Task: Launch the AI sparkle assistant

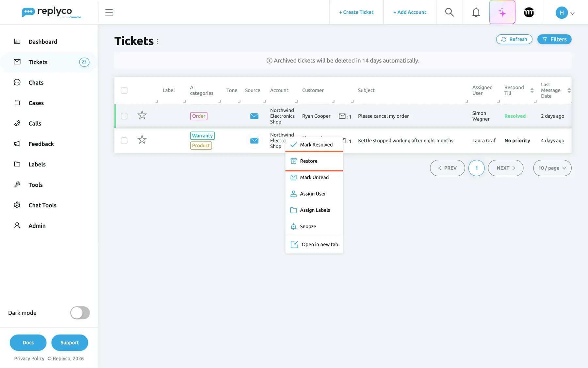Action: [x=502, y=12]
